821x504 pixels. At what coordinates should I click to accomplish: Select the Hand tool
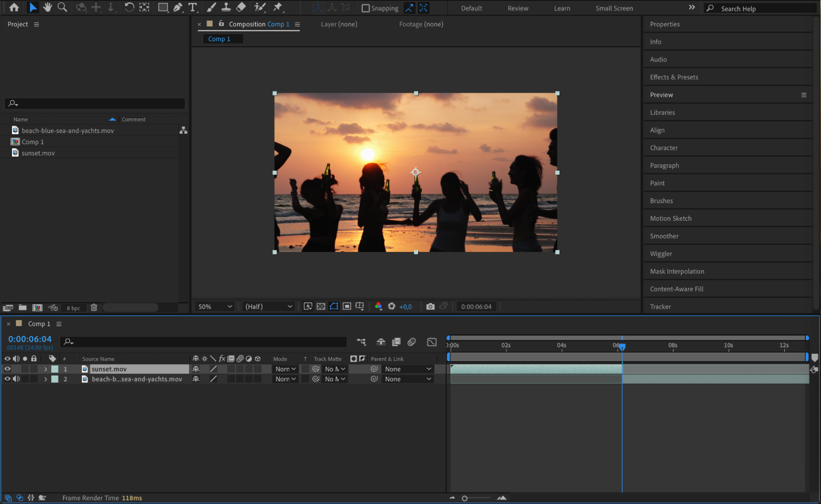pyautogui.click(x=48, y=7)
